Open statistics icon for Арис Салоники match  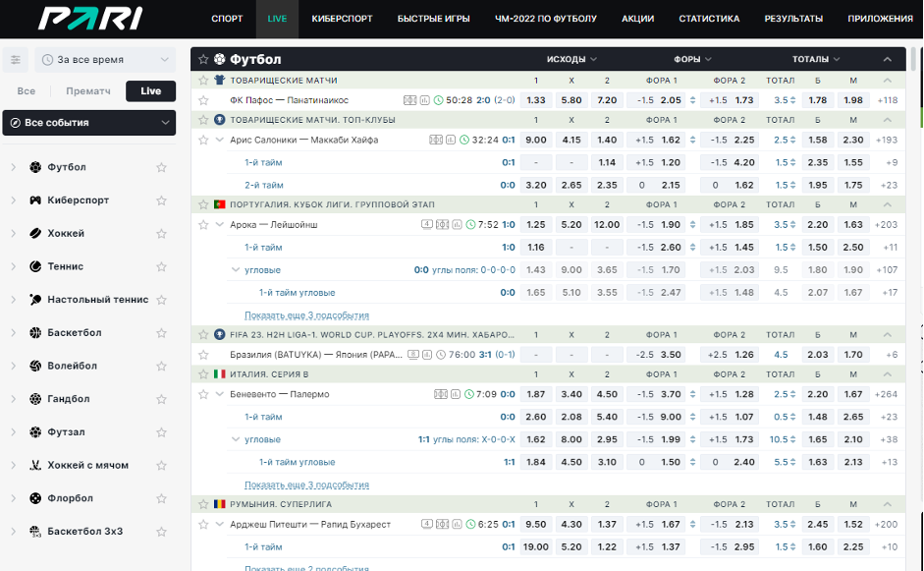pyautogui.click(x=450, y=140)
